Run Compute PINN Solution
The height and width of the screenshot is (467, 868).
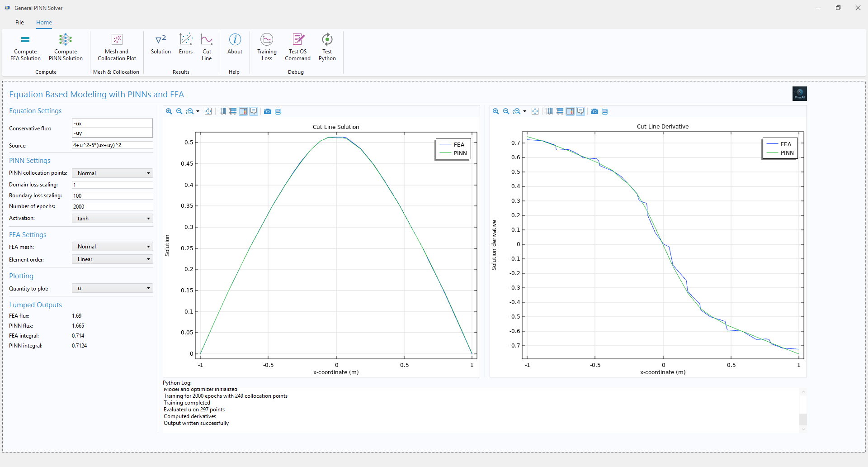[66, 47]
